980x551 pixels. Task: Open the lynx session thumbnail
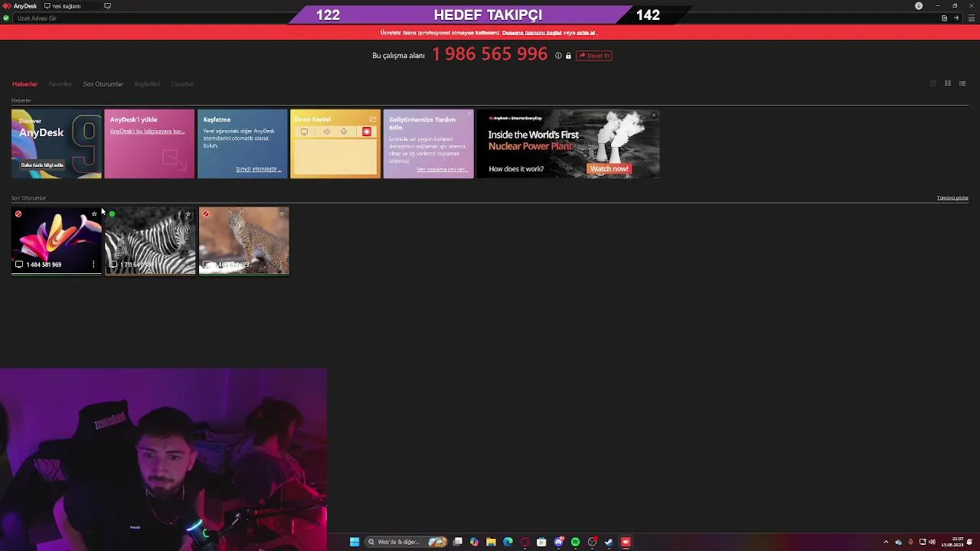pyautogui.click(x=244, y=241)
